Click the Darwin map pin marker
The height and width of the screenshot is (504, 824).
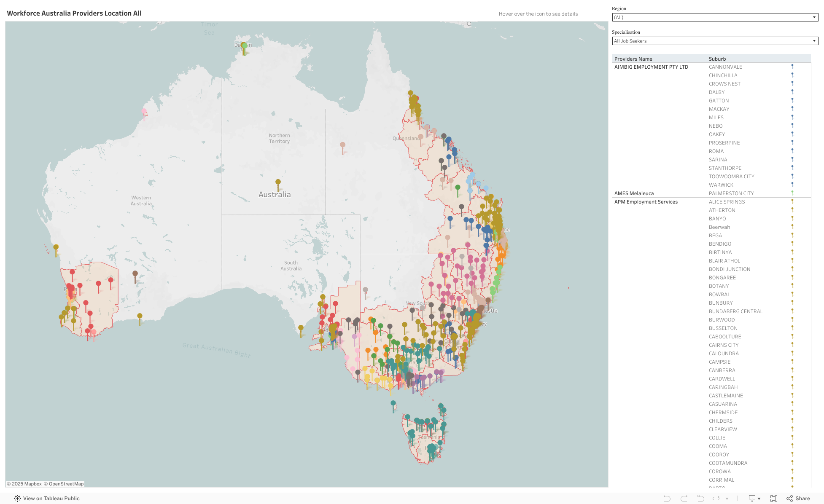coord(244,46)
